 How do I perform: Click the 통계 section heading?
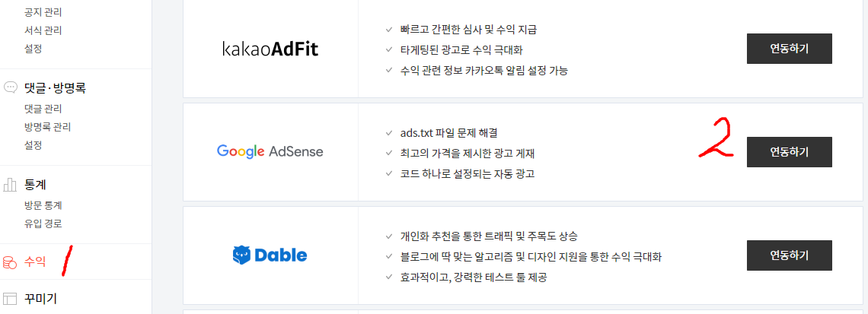coord(36,185)
